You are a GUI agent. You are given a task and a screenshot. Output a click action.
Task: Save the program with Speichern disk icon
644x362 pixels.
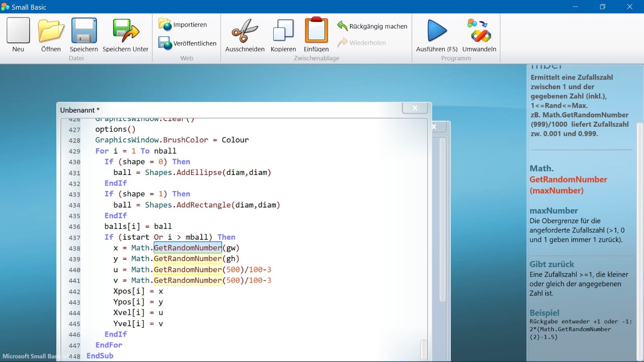pos(84,30)
